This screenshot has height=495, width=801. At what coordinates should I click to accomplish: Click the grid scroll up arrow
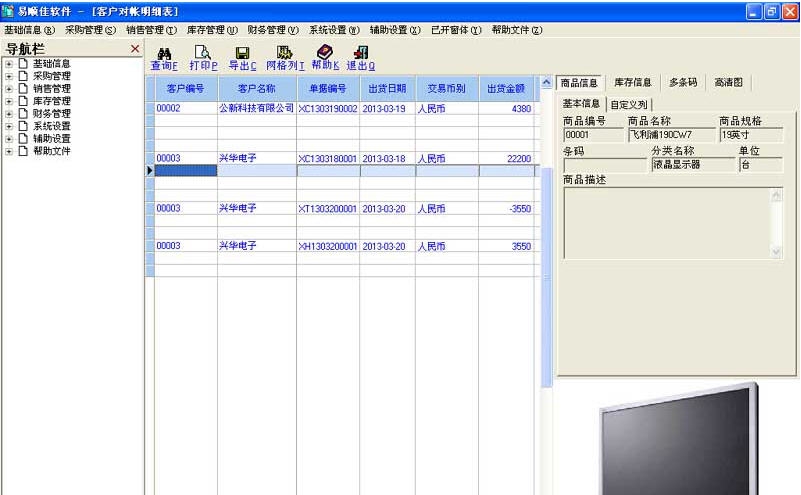[x=546, y=82]
